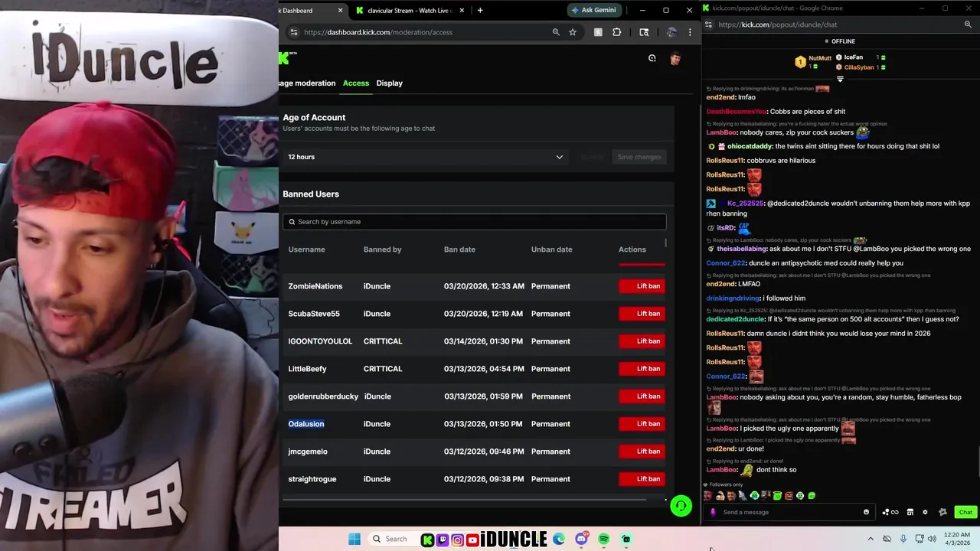Open the green support headset chat bubble

681,506
